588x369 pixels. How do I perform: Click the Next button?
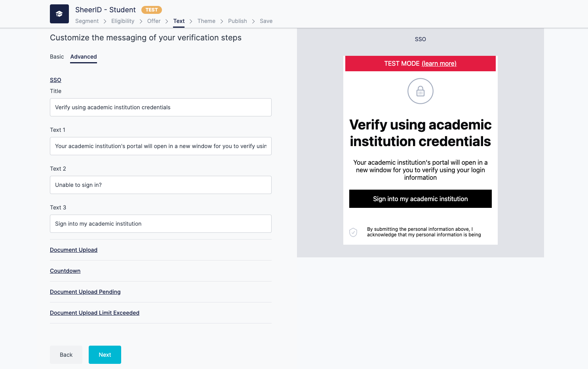tap(105, 355)
